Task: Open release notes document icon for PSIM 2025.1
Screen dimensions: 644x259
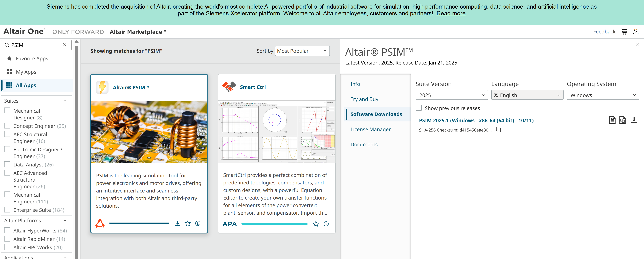Action: pos(612,120)
